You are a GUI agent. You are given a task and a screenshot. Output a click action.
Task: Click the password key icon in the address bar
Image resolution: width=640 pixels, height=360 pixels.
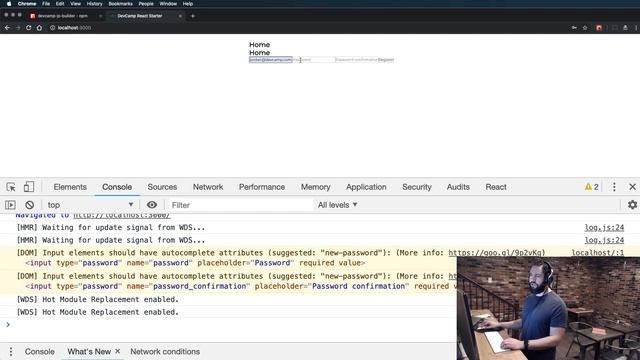tap(574, 28)
